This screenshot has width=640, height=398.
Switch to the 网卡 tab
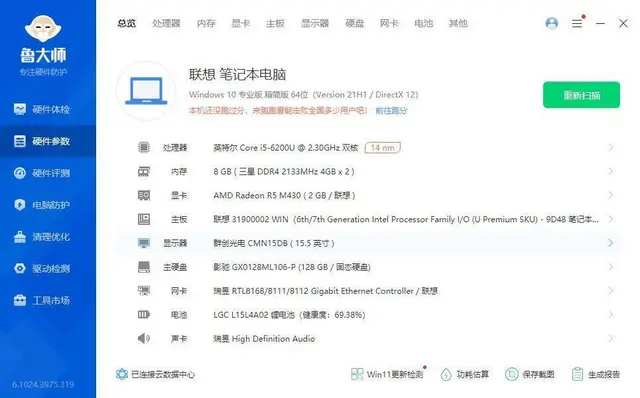pos(389,23)
